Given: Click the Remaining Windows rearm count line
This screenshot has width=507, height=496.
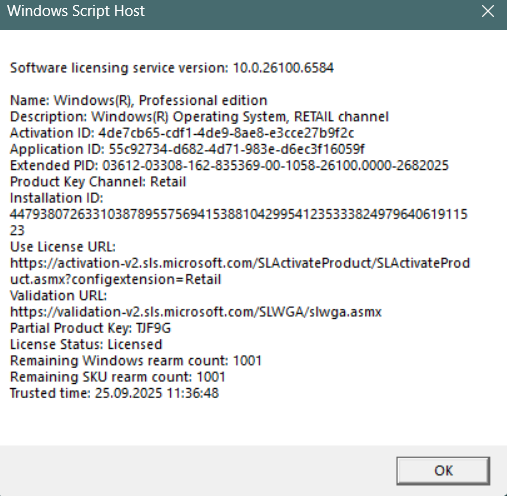Looking at the screenshot, I should [136, 361].
